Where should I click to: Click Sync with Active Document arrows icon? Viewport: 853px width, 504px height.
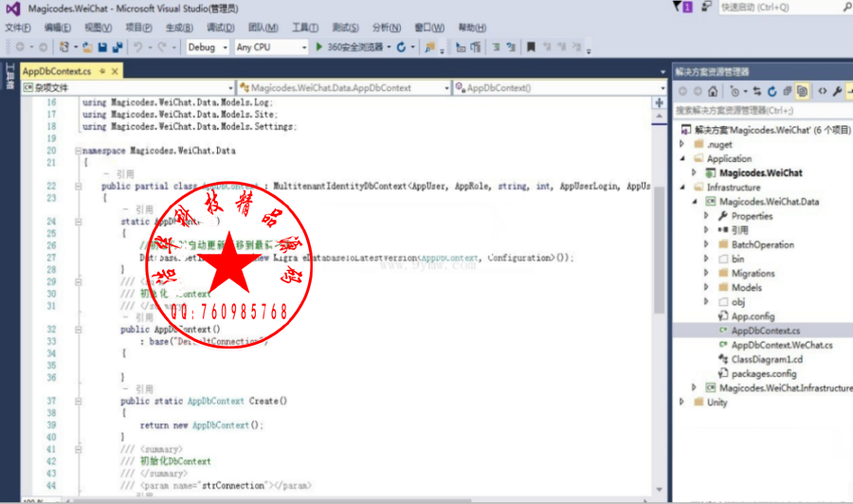coord(757,91)
